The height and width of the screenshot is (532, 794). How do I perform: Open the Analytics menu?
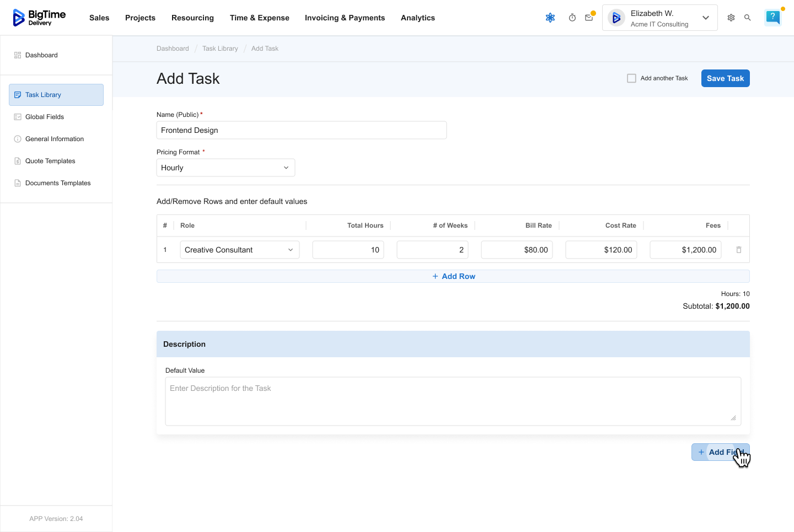coord(417,18)
